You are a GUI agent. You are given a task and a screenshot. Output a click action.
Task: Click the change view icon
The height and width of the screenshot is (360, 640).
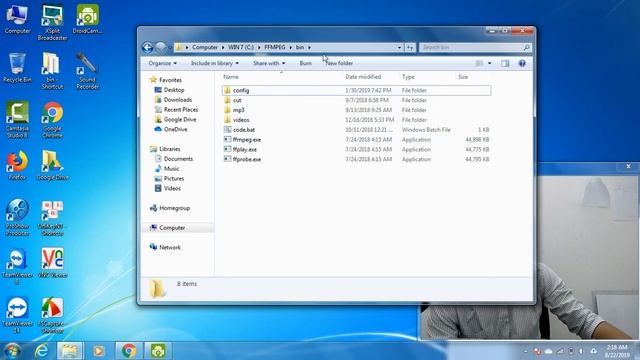pos(479,63)
